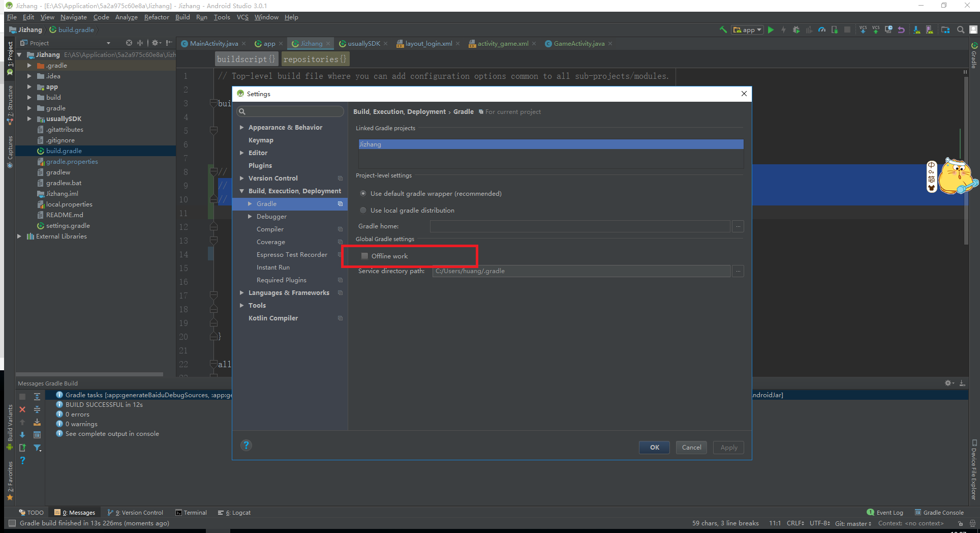Expand Appearance & Behavior in Settings
Screen dimensions: 980x533
242,127
